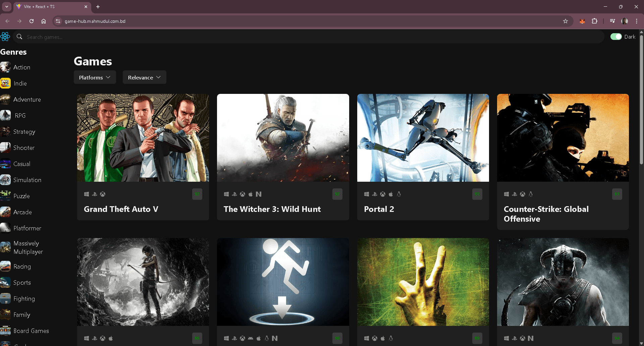Open the Chrome three-dot menu
644x346 pixels.
pos(637,21)
